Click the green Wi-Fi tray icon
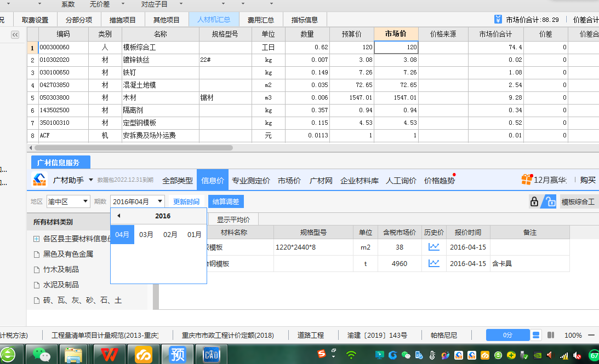Image resolution: width=599 pixels, height=364 pixels. [351, 355]
